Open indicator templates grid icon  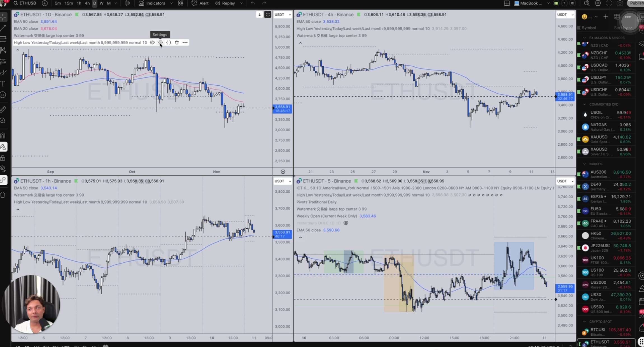tap(181, 3)
